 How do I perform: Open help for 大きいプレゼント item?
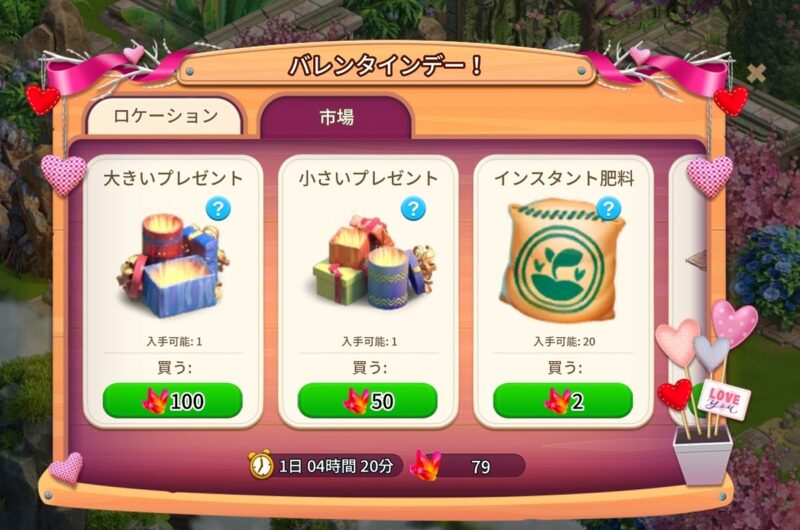coord(218,209)
